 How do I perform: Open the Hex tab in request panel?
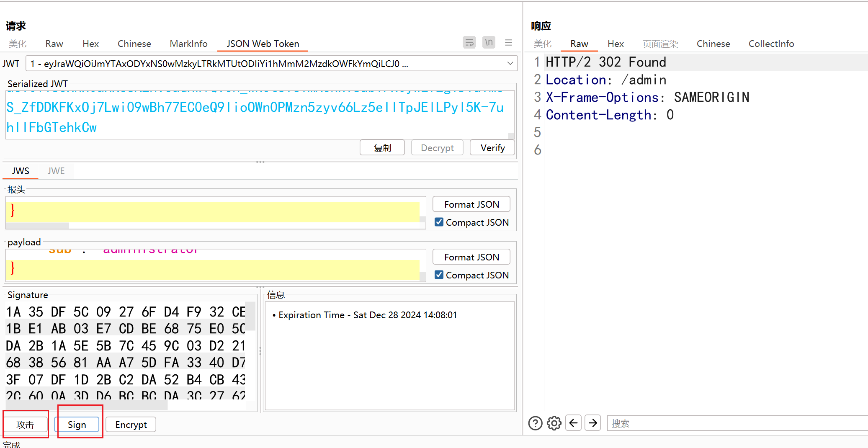click(90, 44)
